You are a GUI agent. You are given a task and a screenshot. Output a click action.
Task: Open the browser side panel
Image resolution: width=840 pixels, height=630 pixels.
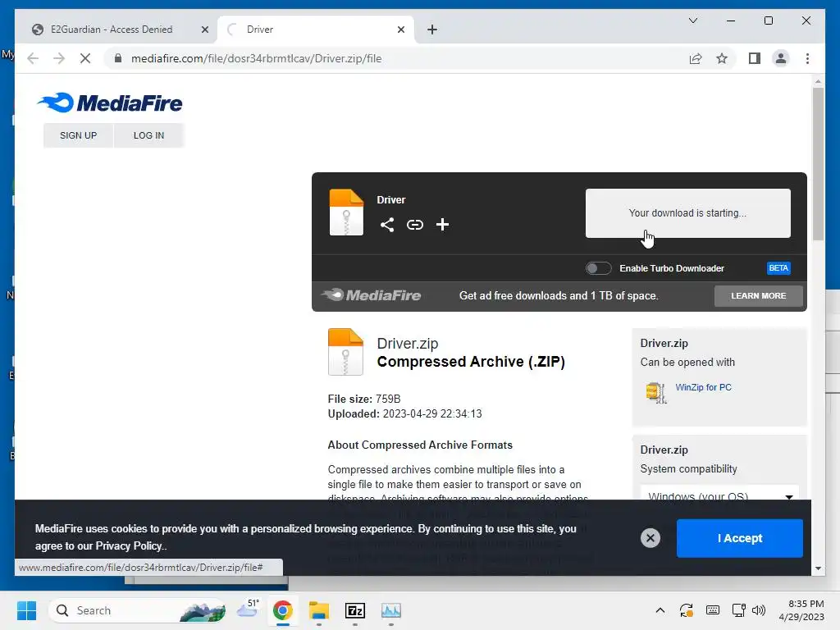tap(755, 58)
